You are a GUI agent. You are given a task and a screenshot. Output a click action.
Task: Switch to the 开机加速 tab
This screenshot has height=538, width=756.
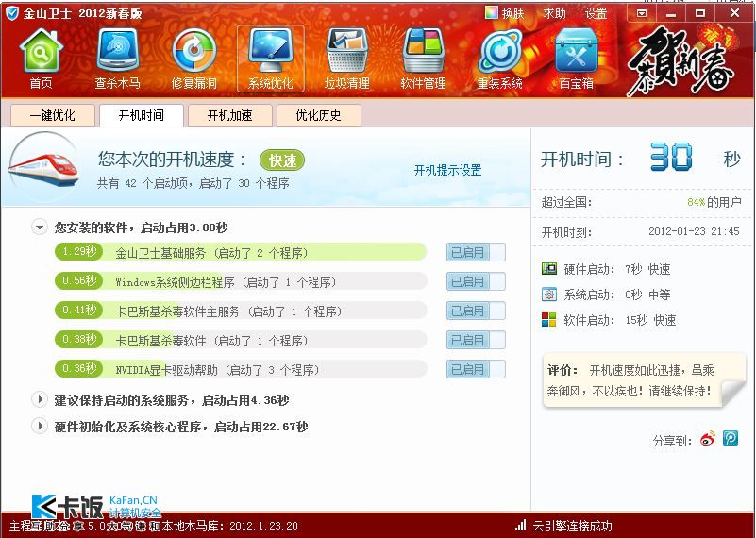pos(230,116)
